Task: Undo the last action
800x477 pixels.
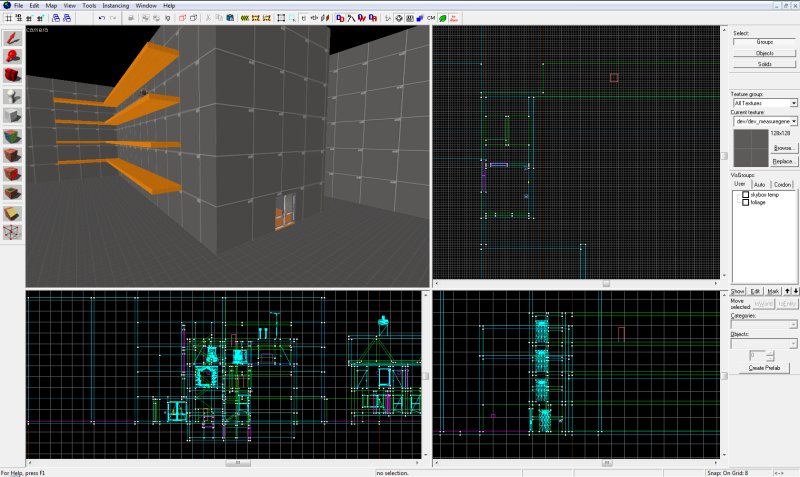Action: coord(102,18)
